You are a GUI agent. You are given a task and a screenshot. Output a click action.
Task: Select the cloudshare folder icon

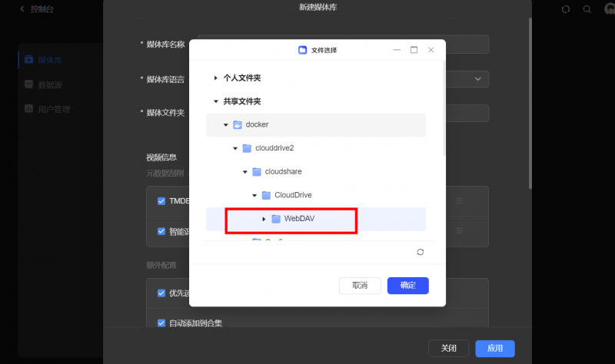click(x=257, y=171)
